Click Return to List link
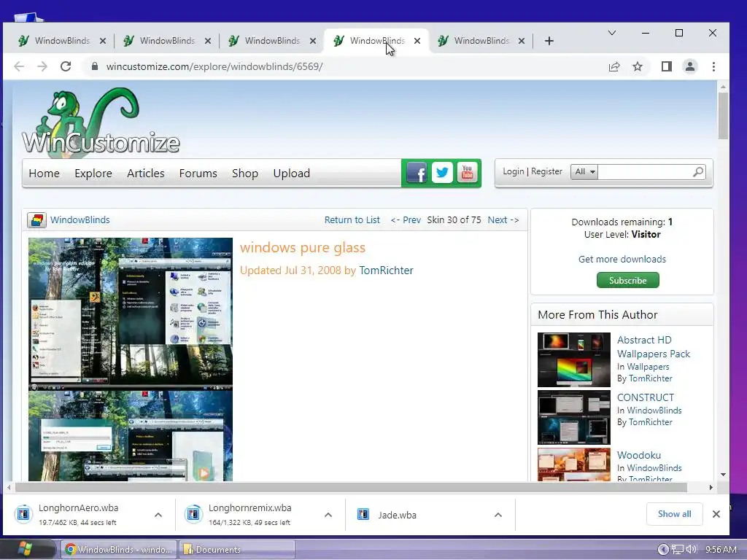Viewport: 747px width, 560px height. pos(352,220)
